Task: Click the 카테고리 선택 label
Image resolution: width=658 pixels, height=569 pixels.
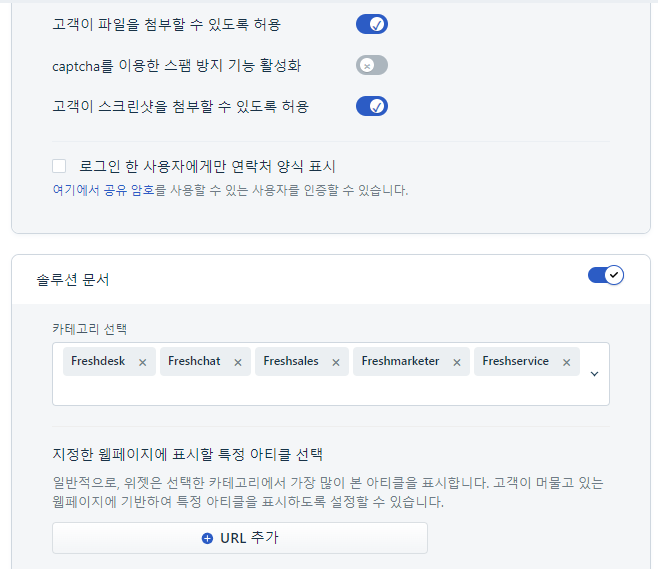Action: point(89,329)
